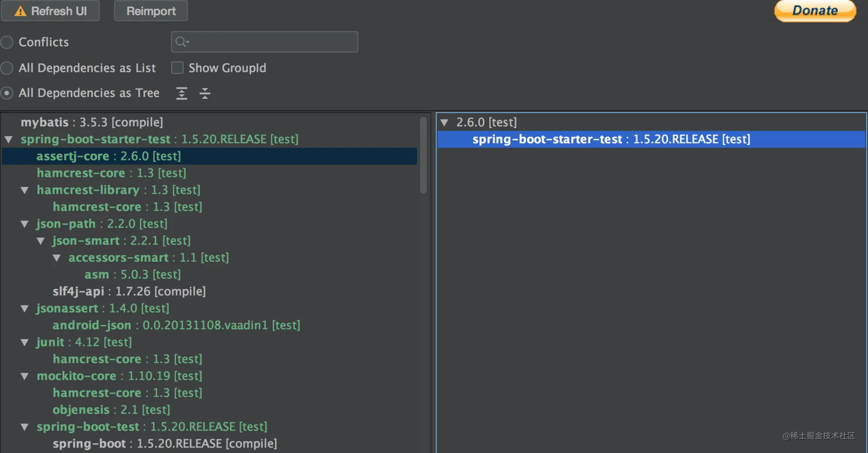This screenshot has height=453, width=868.
Task: Click the dependency tree scrollbar
Action: (423, 155)
